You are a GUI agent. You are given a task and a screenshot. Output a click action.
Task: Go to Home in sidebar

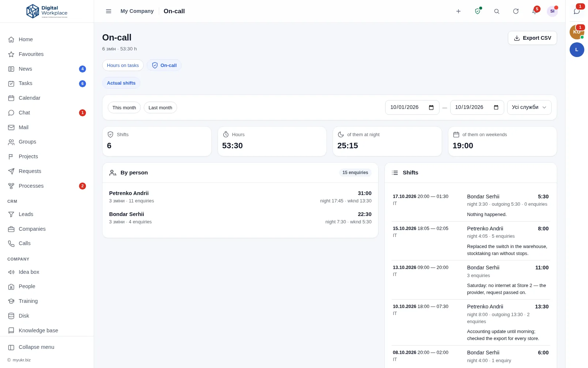[x=47, y=39]
